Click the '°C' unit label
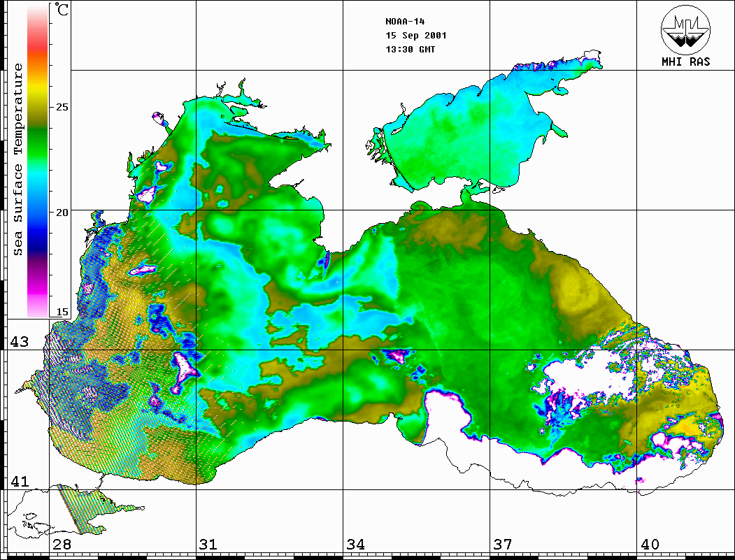 pos(62,9)
